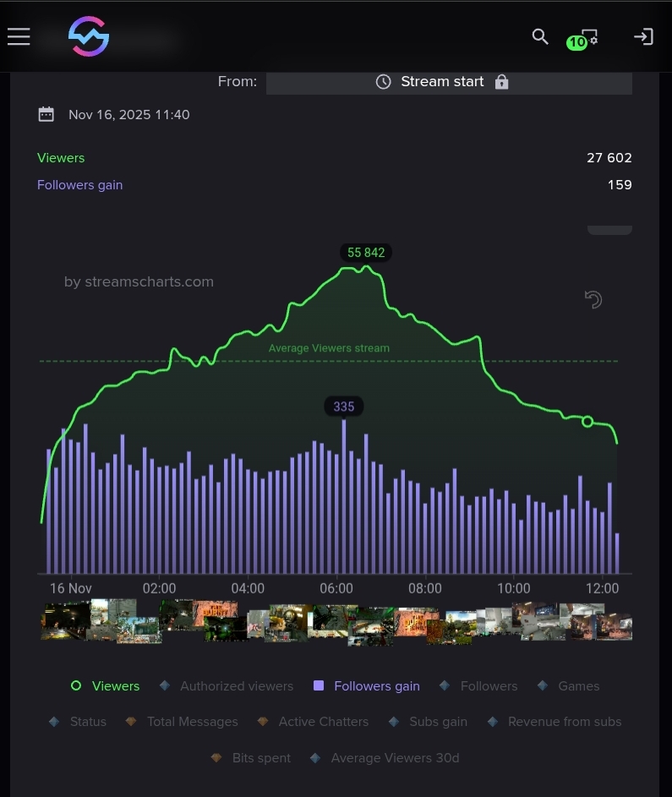Enable Followers series in legend

coord(478,685)
